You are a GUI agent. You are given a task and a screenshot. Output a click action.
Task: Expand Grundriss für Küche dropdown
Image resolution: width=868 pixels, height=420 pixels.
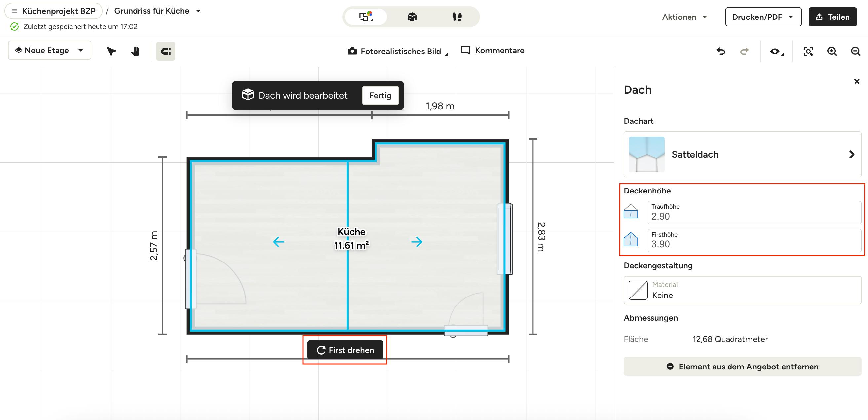tap(198, 11)
